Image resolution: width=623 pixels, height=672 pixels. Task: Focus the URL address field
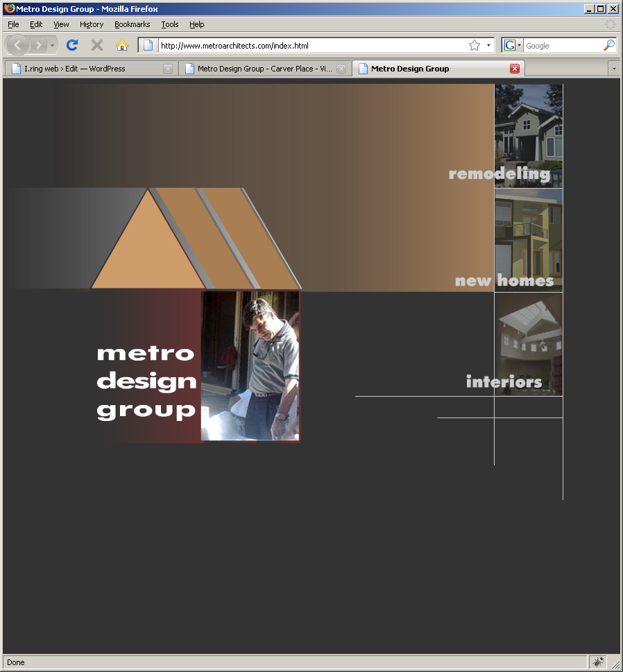[x=313, y=46]
